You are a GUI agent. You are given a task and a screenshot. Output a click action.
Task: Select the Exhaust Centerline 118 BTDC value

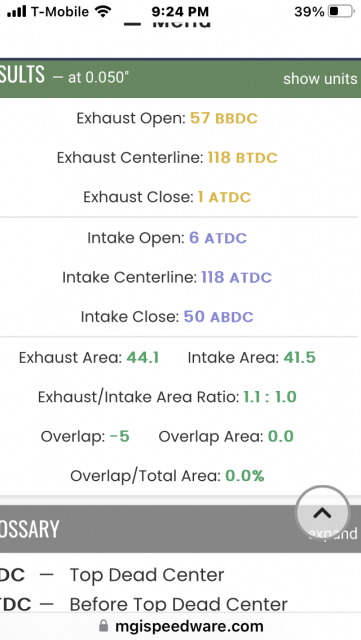(x=243, y=158)
